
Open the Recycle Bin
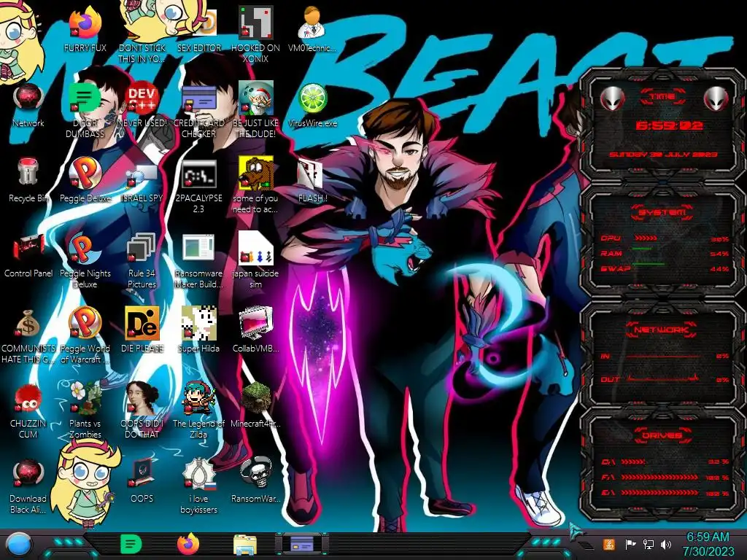tap(28, 172)
